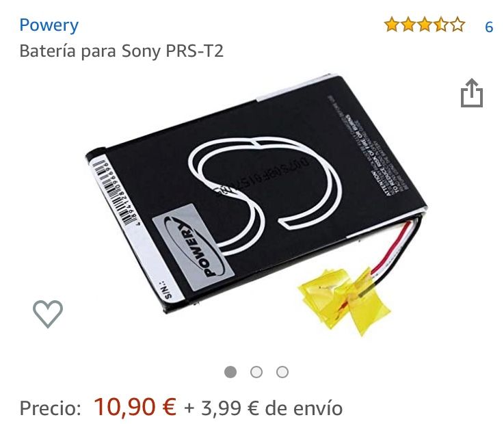
Task: Open the star rating breakdown
Action: (424, 25)
